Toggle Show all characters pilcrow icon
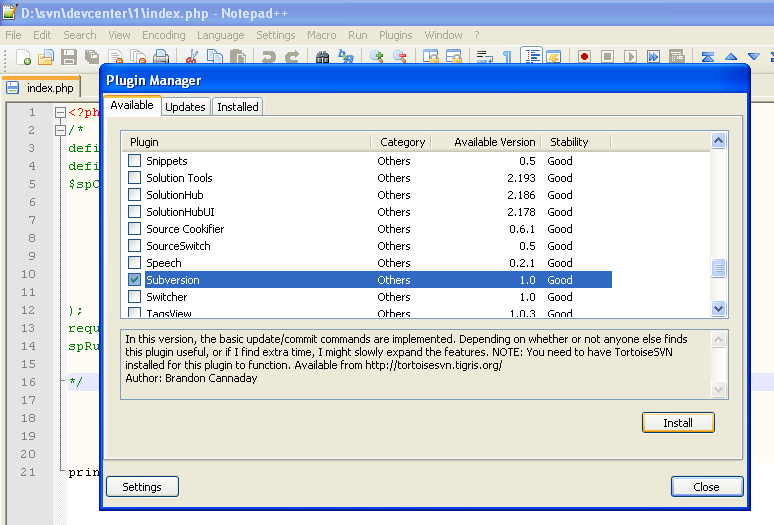The image size is (774, 525). click(507, 57)
